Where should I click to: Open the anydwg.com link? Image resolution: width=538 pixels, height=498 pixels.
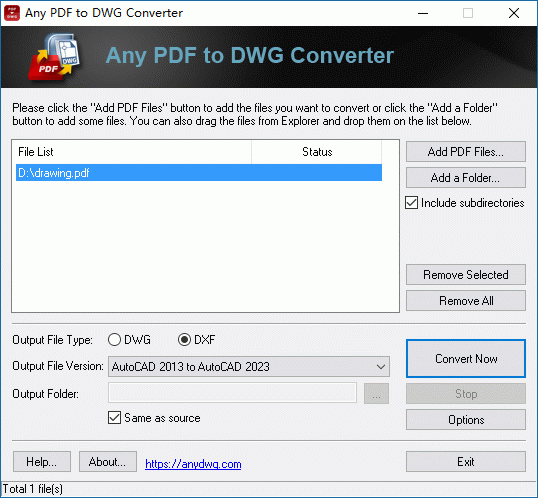coord(193,464)
